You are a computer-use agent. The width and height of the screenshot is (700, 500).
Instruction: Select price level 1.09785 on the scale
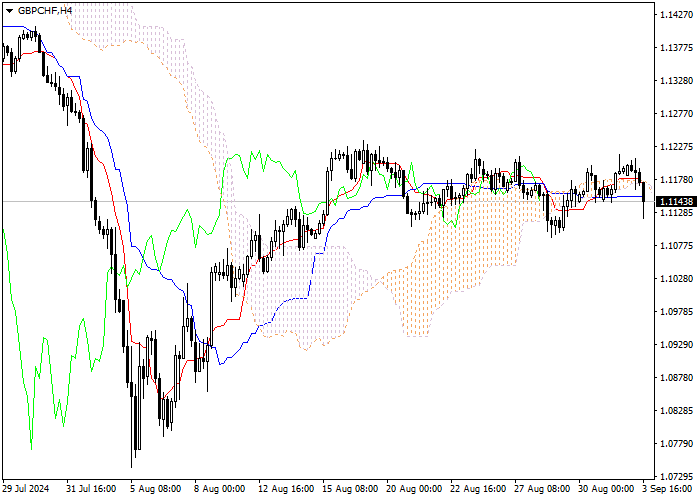(x=676, y=312)
